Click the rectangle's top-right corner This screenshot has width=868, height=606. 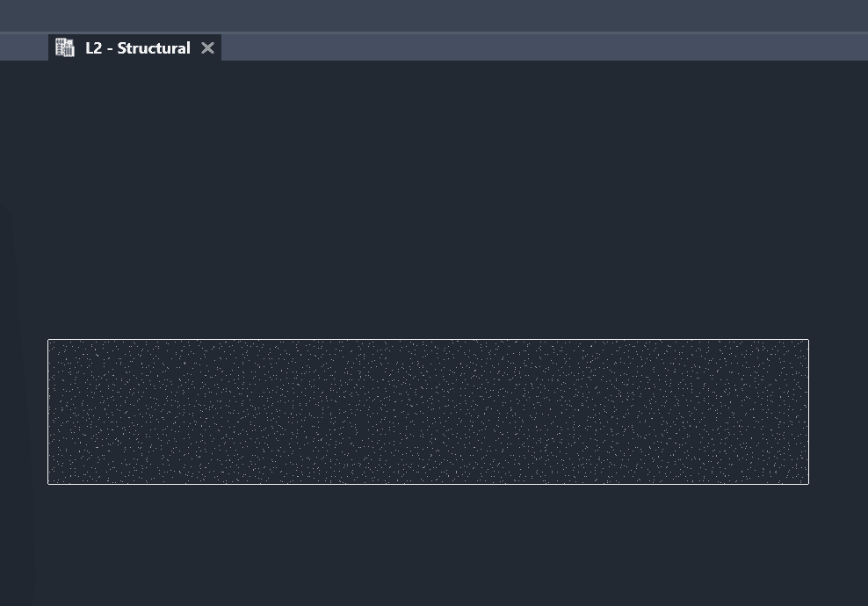point(808,340)
